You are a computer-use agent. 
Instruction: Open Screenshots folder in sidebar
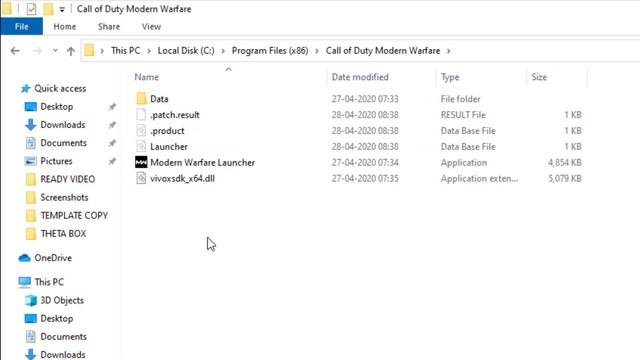coord(64,197)
